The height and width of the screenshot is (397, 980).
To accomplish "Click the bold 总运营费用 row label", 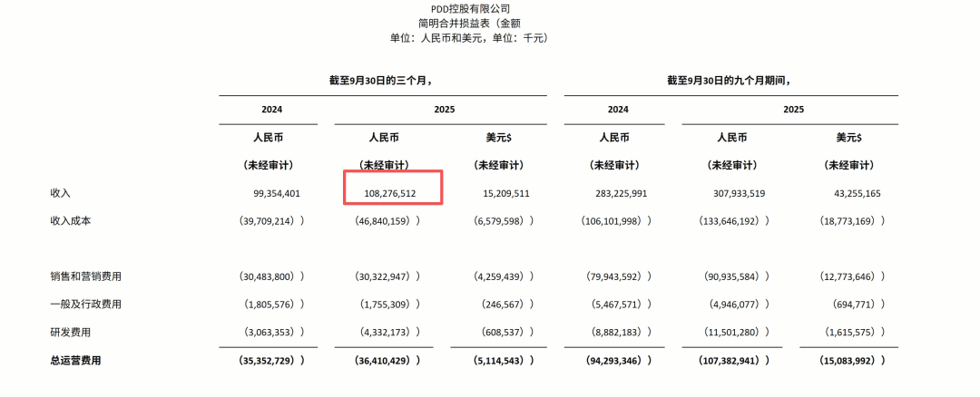I will coord(76,360).
